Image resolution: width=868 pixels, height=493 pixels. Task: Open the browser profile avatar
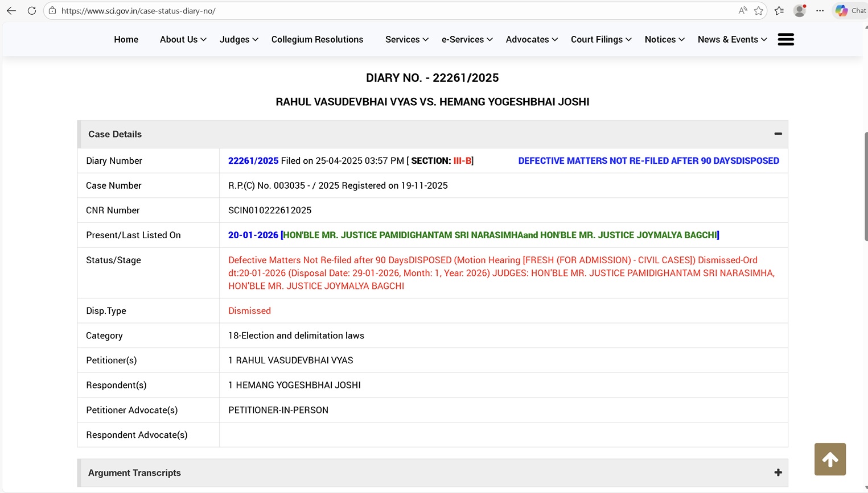pos(800,11)
